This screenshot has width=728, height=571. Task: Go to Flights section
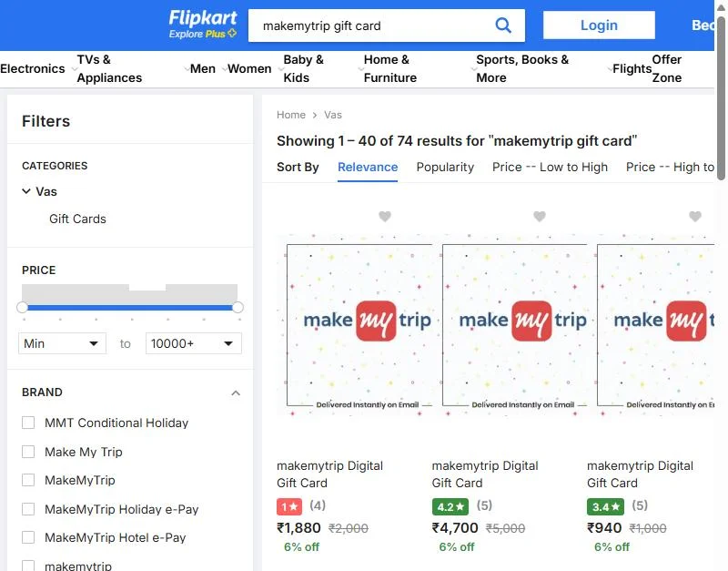(632, 69)
